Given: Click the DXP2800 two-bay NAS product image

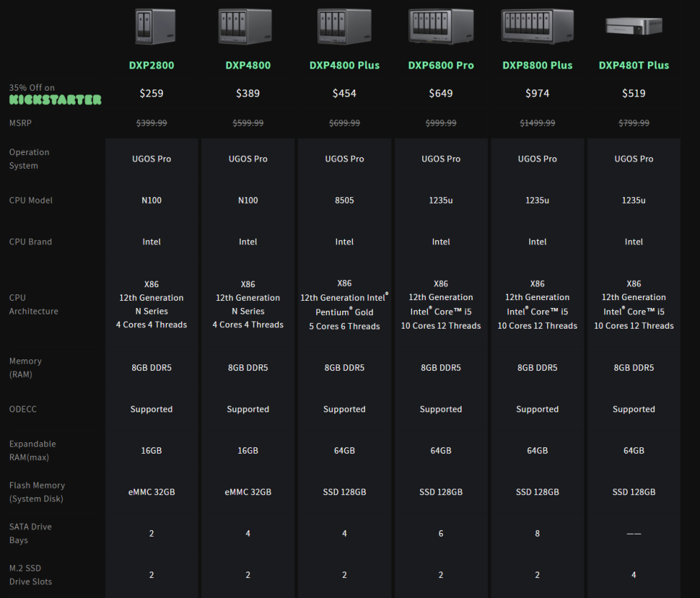Looking at the screenshot, I should (x=155, y=27).
